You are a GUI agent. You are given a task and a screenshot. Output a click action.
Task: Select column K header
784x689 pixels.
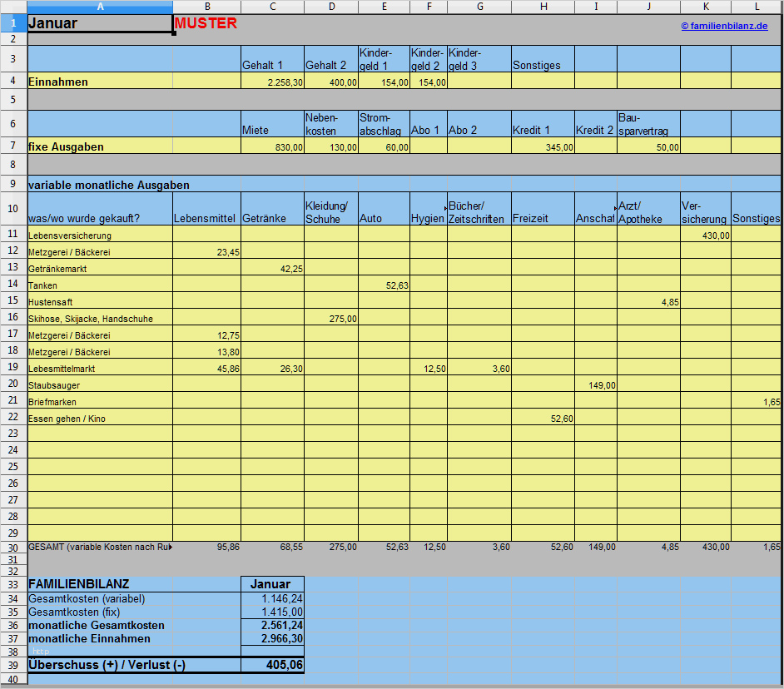(706, 7)
